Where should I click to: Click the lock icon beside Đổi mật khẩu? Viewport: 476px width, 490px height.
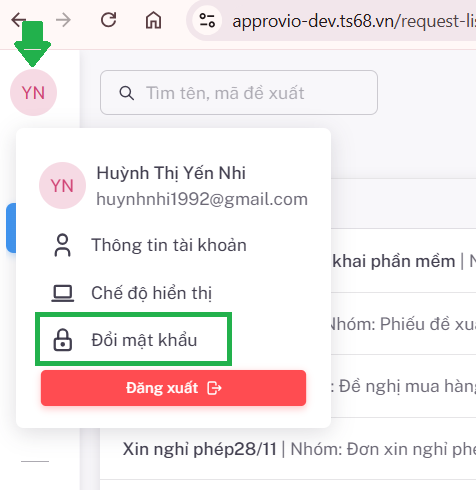coord(63,340)
